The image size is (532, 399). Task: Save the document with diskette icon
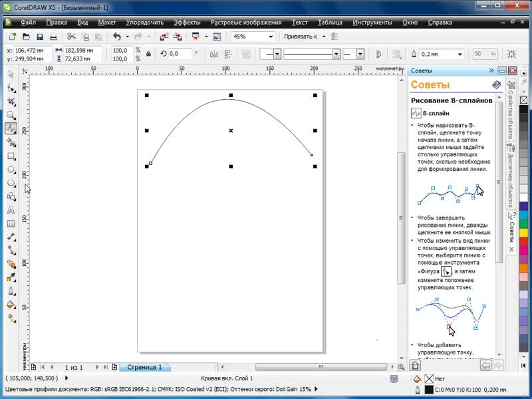pos(40,37)
